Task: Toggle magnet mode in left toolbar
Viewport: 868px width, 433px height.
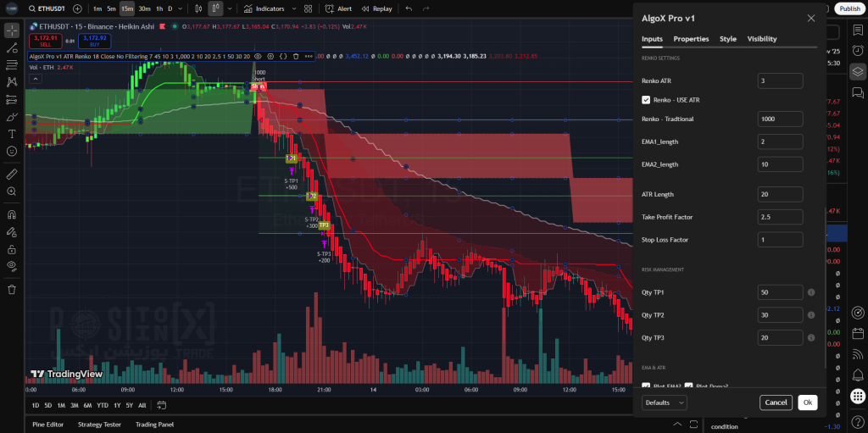Action: click(x=12, y=214)
